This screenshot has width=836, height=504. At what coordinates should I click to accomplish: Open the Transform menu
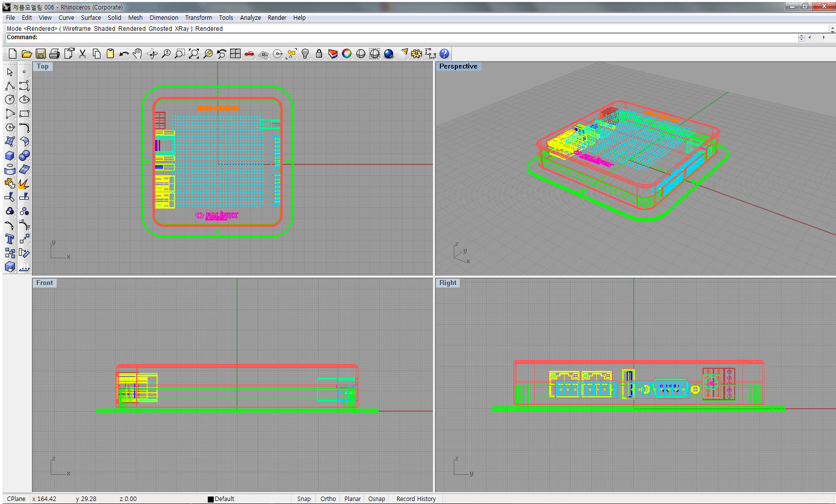tap(198, 17)
